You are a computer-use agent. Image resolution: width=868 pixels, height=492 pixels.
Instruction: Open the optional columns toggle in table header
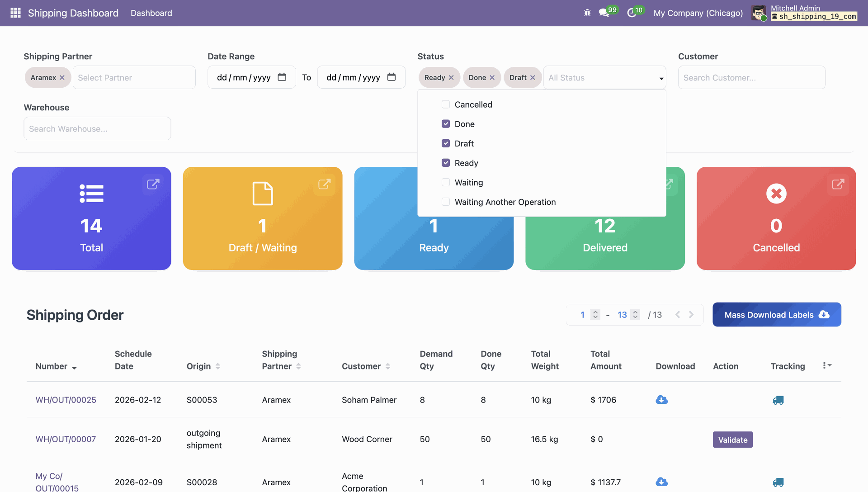point(827,365)
